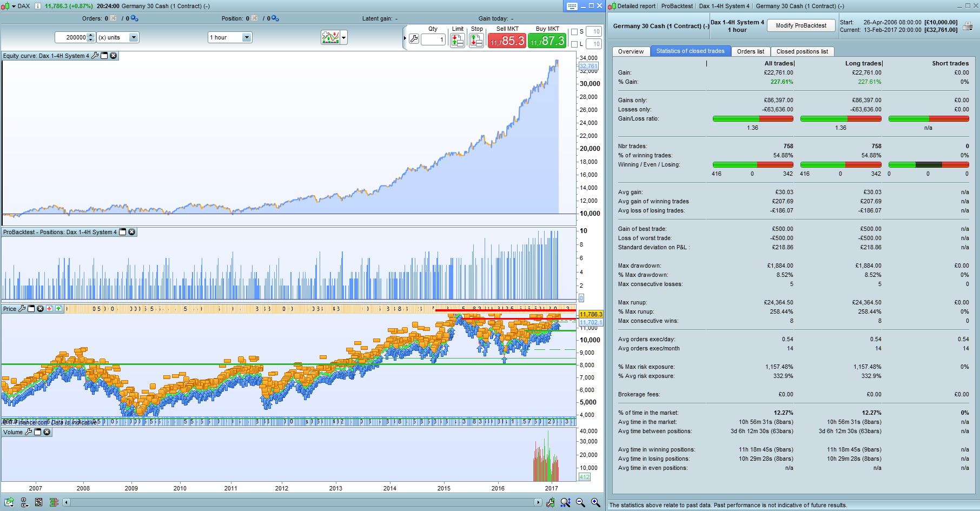The width and height of the screenshot is (980, 511).
Task: Remove the Volume panel
Action: 47,432
